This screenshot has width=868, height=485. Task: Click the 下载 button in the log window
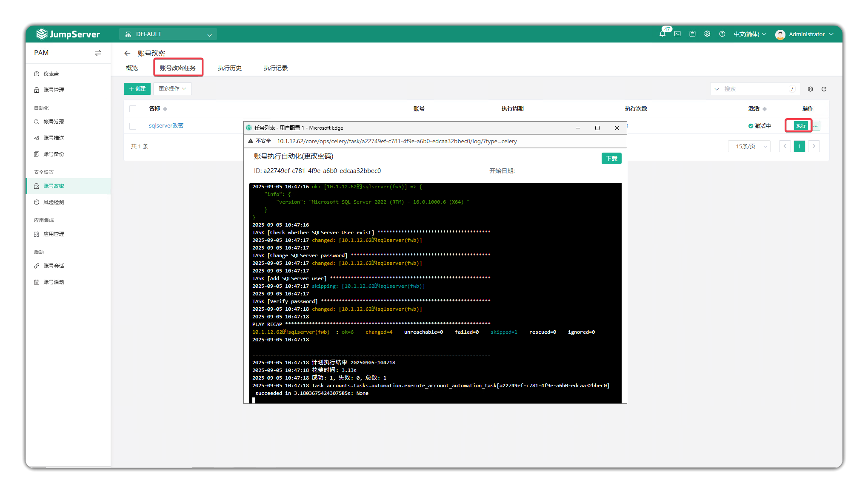pos(611,159)
